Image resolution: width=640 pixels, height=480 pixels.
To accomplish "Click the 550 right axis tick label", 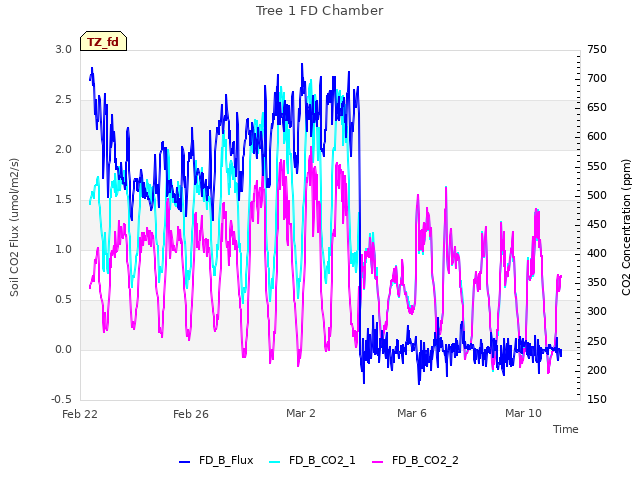I will tap(597, 167).
